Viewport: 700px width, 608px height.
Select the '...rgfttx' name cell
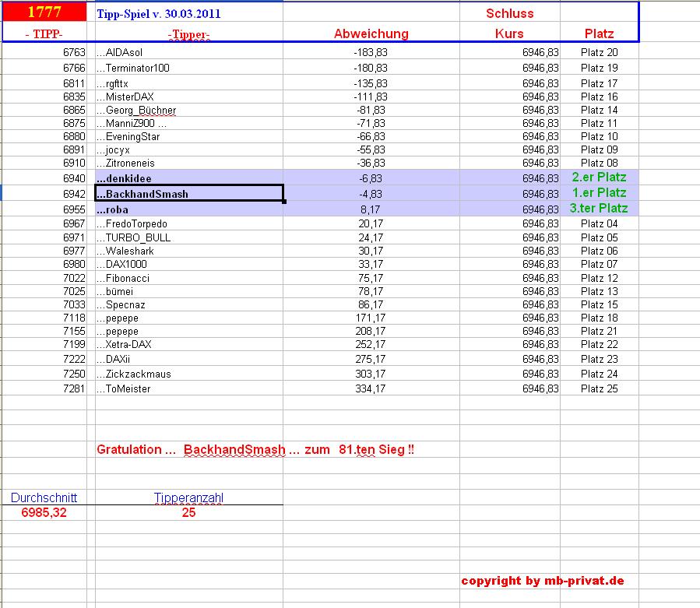pyautogui.click(x=189, y=83)
